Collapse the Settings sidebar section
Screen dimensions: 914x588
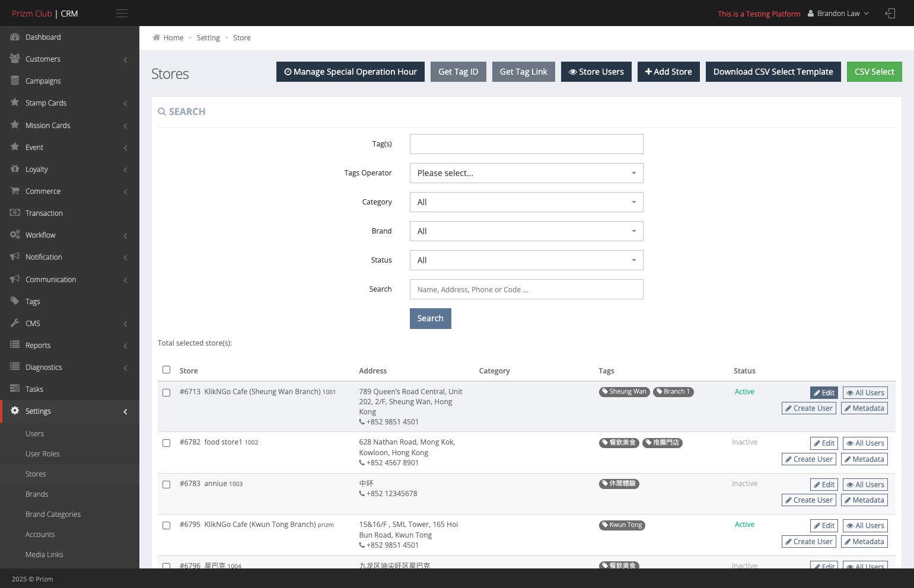coord(69,411)
